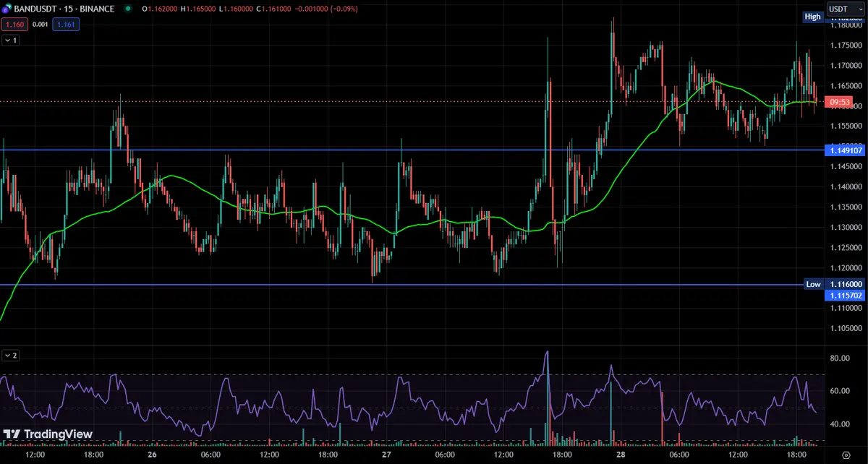
Task: Open chart settings gear in bottom corner
Action: coord(846,455)
